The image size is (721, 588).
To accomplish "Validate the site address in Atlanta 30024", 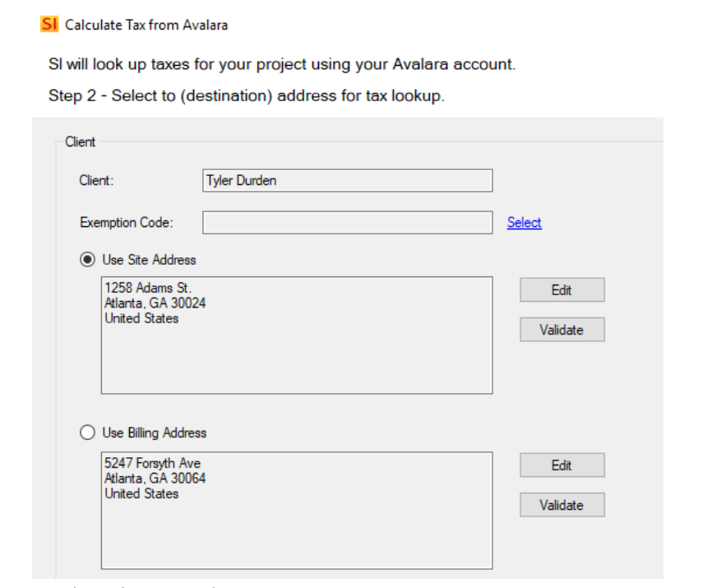I will [x=562, y=330].
